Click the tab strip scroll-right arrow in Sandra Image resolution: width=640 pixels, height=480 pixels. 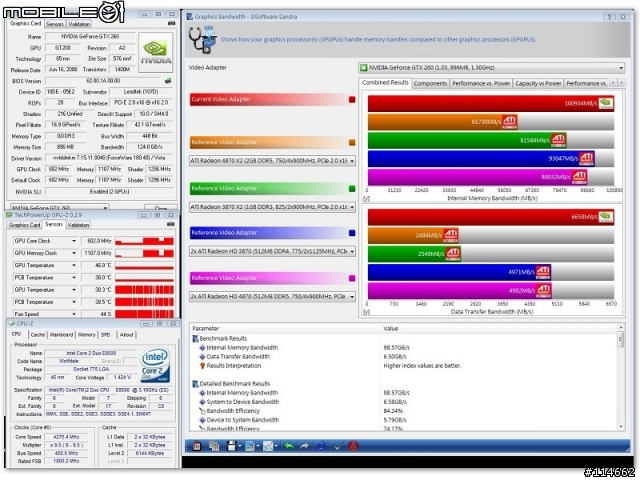coord(621,83)
